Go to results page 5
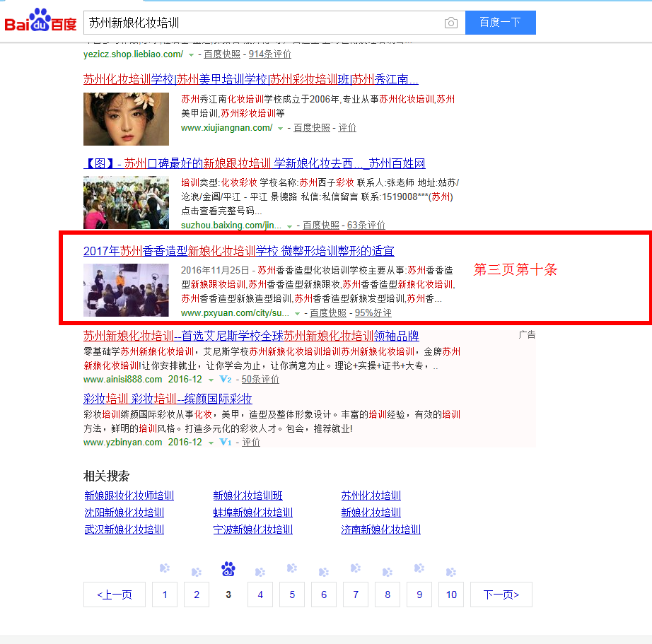This screenshot has width=652, height=644. [292, 595]
